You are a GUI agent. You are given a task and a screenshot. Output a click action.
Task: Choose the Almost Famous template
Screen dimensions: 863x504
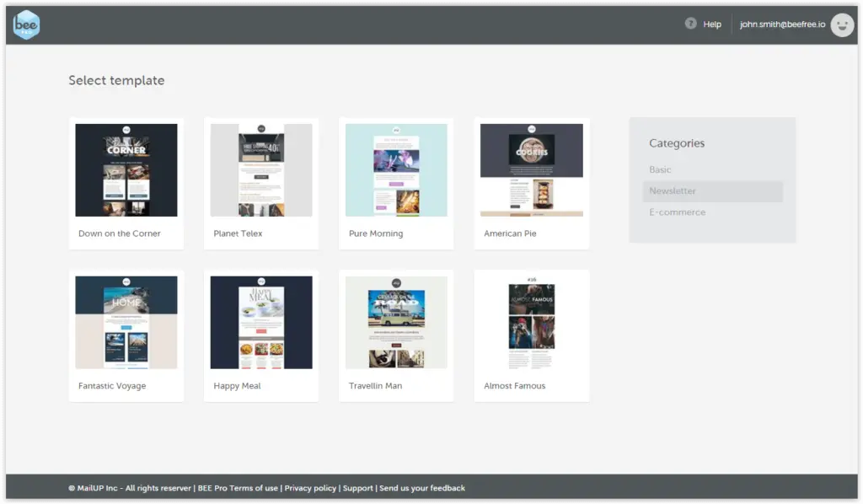click(x=531, y=322)
